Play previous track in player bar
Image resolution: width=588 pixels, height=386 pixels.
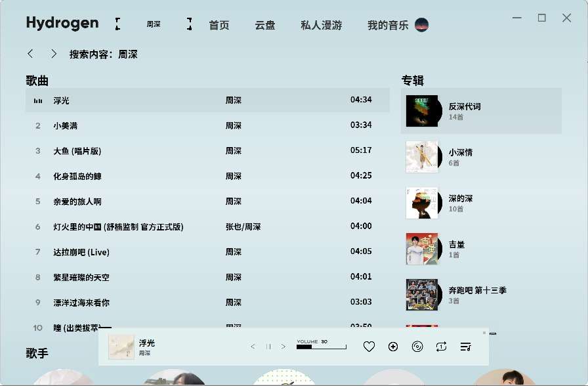point(253,347)
